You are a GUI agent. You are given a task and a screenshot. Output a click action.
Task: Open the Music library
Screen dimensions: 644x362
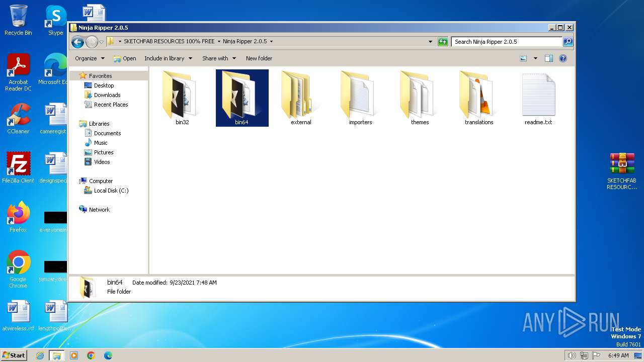click(x=101, y=143)
